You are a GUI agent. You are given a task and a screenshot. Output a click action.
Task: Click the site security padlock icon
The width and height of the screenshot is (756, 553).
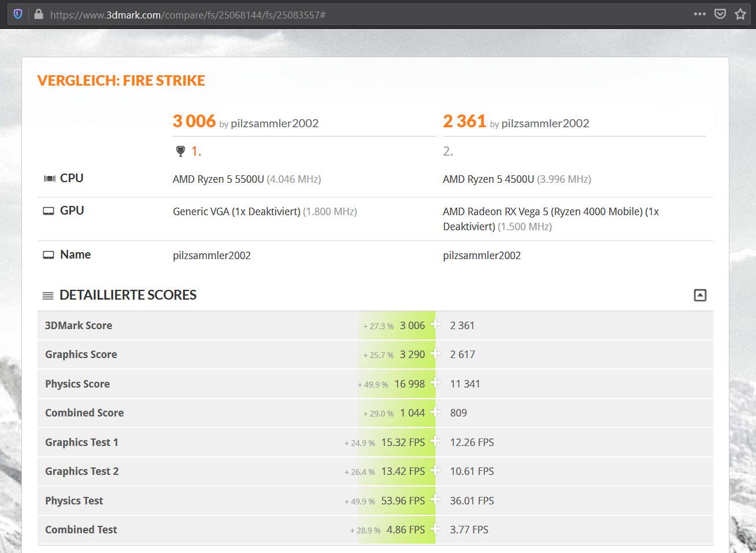coord(39,14)
